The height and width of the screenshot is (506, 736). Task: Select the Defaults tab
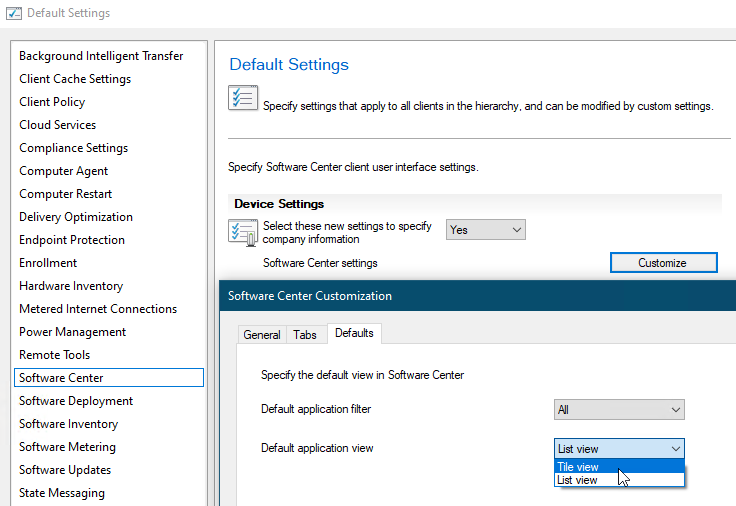click(354, 333)
